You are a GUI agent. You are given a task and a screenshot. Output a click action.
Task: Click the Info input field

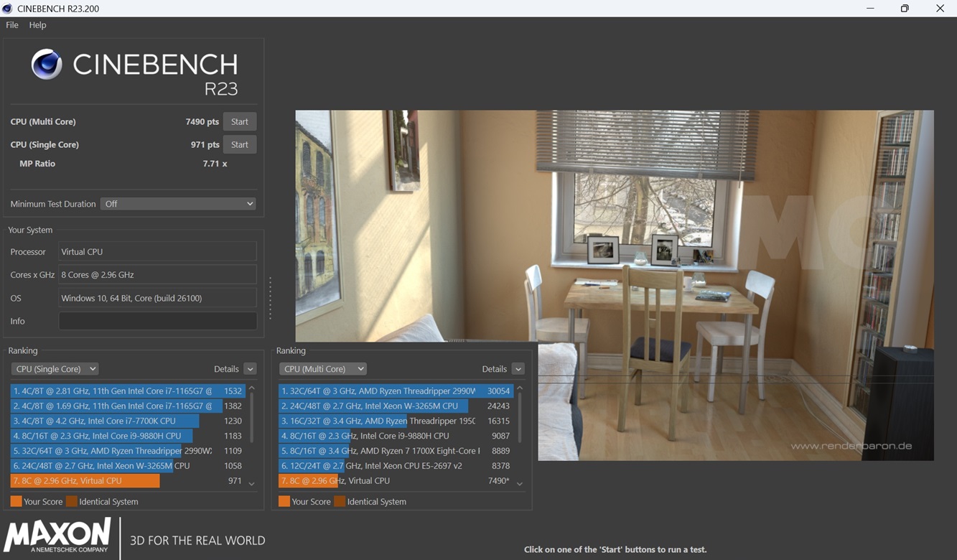(157, 321)
